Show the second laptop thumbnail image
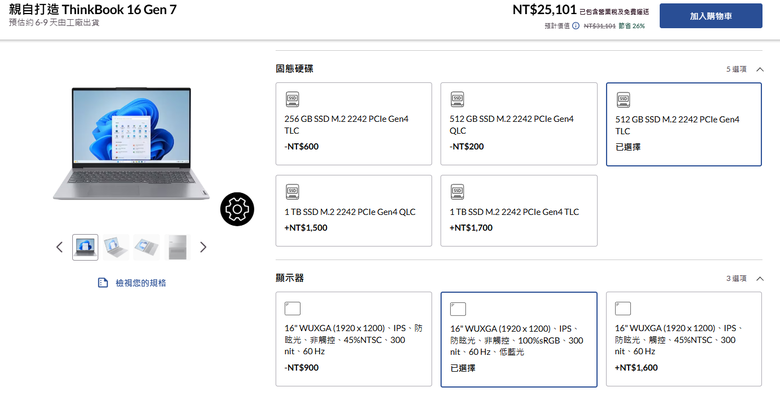780x396 pixels. 116,247
